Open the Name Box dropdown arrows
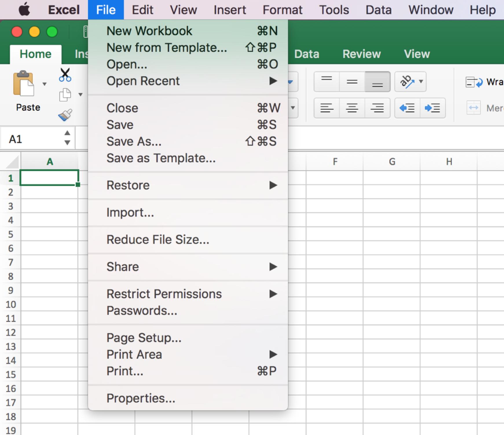The width and height of the screenshot is (504, 435). point(67,137)
